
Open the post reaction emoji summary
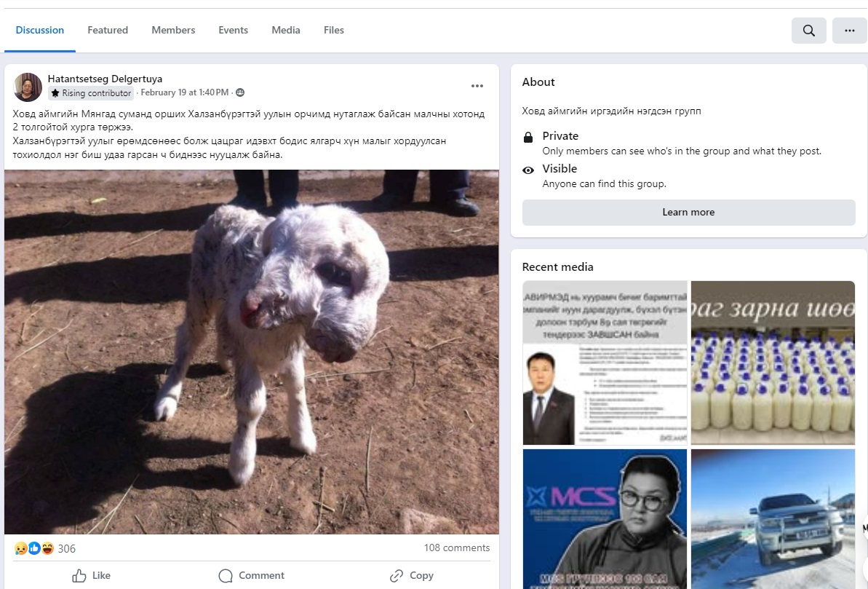tap(33, 548)
